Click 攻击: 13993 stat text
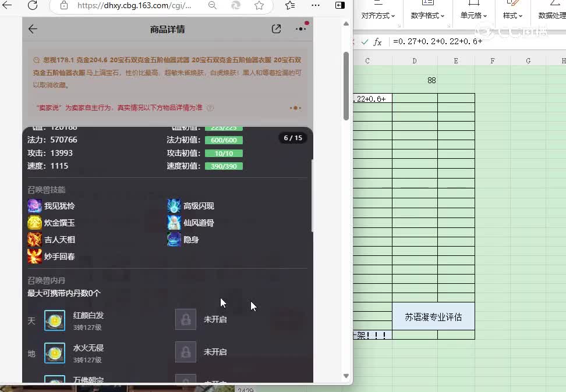 click(50, 153)
